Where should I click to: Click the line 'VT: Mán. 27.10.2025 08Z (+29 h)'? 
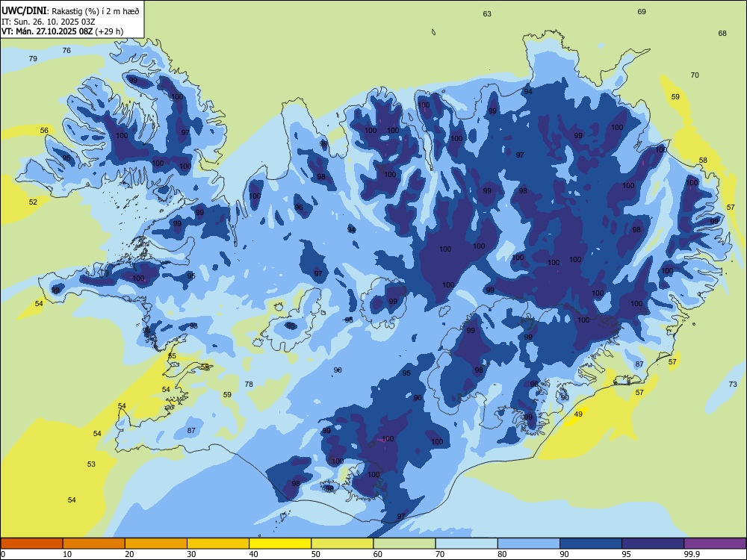[63, 31]
